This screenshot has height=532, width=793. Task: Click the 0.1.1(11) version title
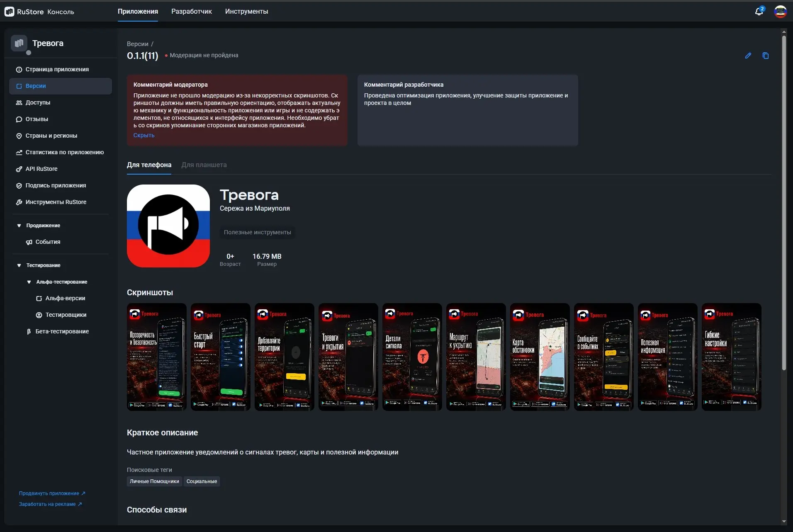143,56
